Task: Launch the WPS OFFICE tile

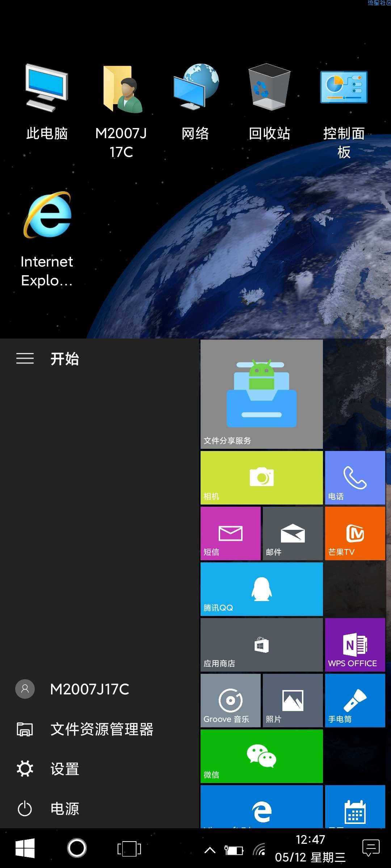Action: tap(355, 645)
